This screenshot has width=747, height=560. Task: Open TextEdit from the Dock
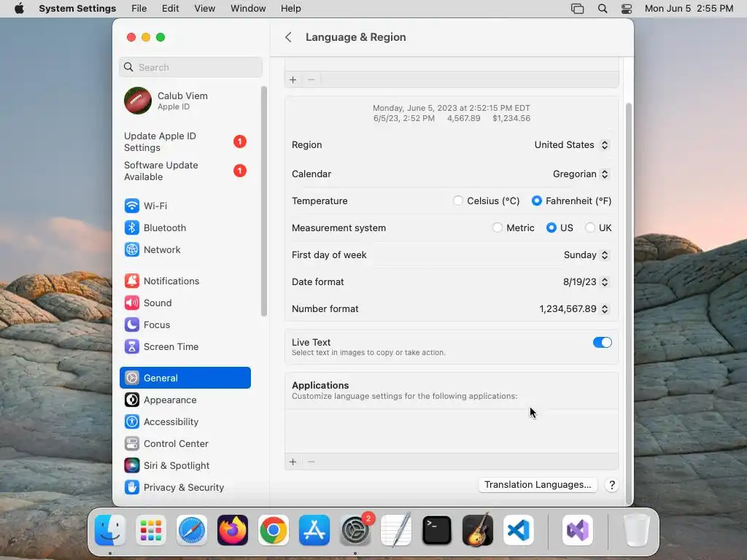(x=396, y=530)
